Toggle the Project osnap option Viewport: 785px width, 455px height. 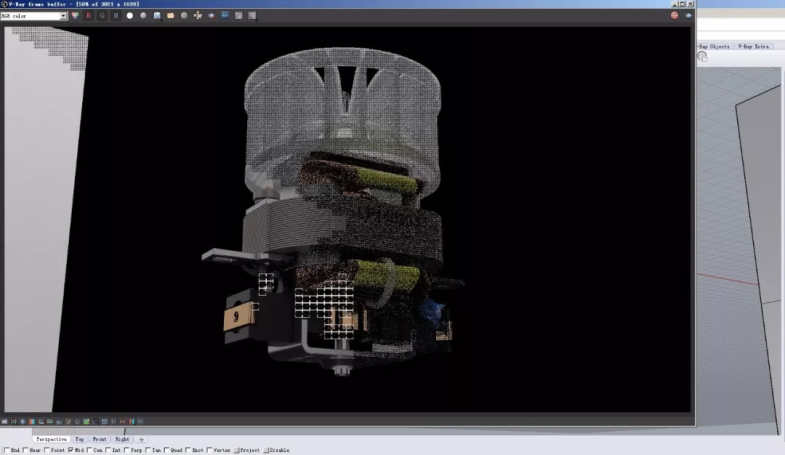point(237,450)
